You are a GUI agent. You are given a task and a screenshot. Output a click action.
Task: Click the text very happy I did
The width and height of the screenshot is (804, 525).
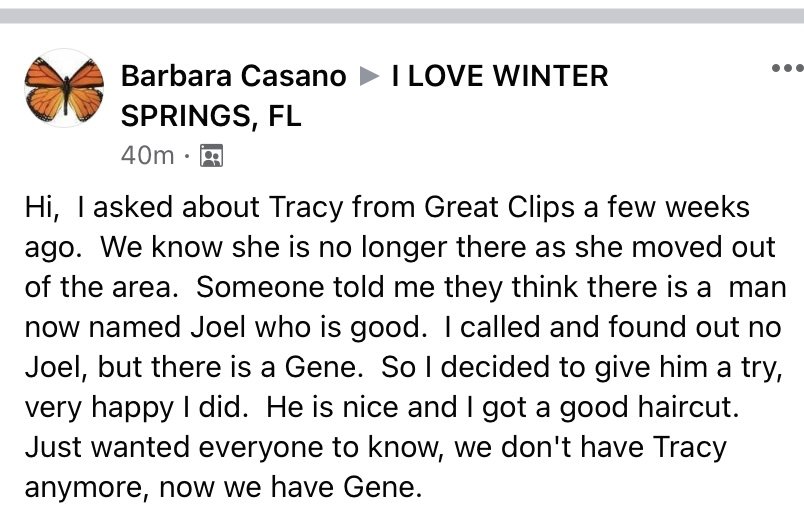click(137, 408)
